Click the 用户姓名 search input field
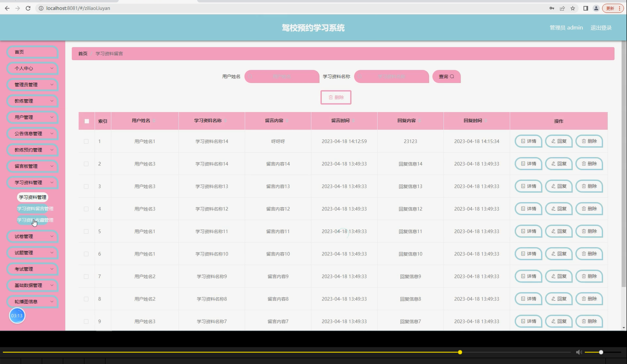Viewport: 627px width, 364px height. click(x=282, y=77)
